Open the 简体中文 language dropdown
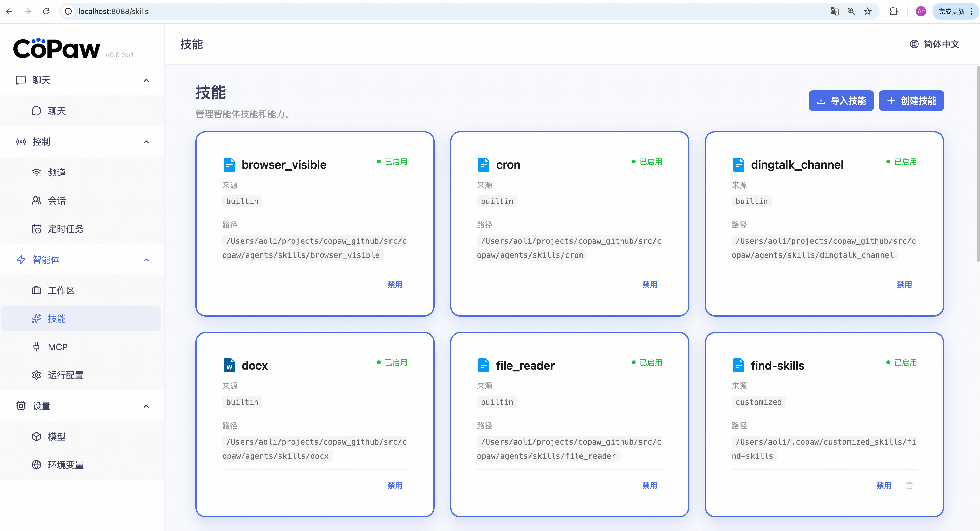 935,44
